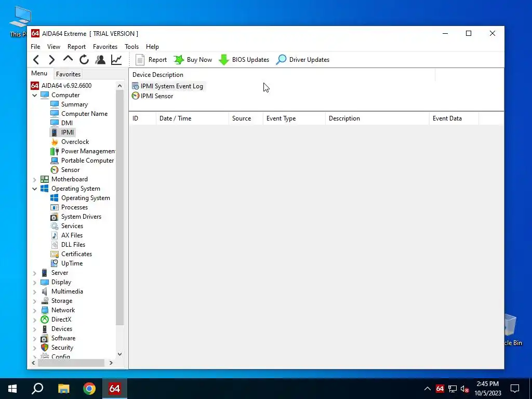Expand the Devices tree node
Screen dimensions: 532x399
pyautogui.click(x=35, y=329)
